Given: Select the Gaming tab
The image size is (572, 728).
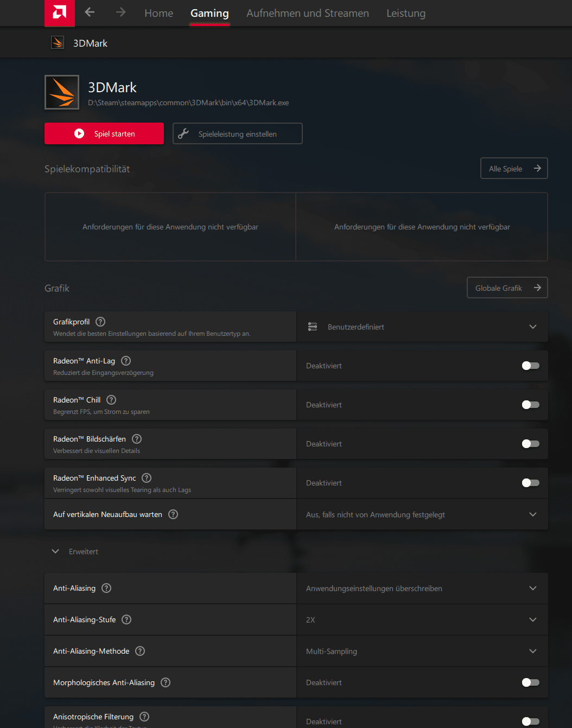Looking at the screenshot, I should [209, 13].
